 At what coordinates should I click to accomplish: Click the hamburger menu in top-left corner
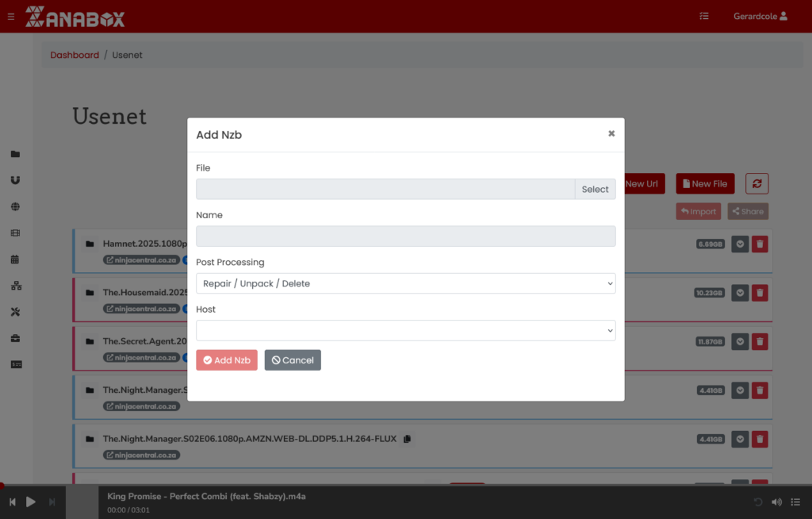[10, 16]
